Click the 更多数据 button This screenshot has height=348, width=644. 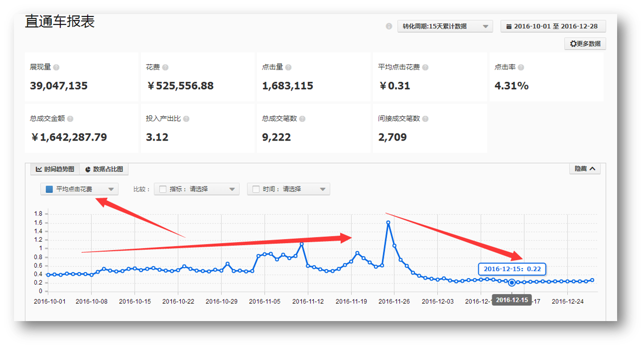click(x=585, y=44)
